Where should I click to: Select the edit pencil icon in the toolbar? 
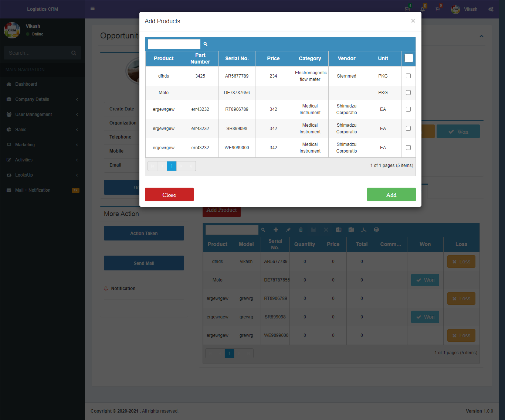[288, 229]
